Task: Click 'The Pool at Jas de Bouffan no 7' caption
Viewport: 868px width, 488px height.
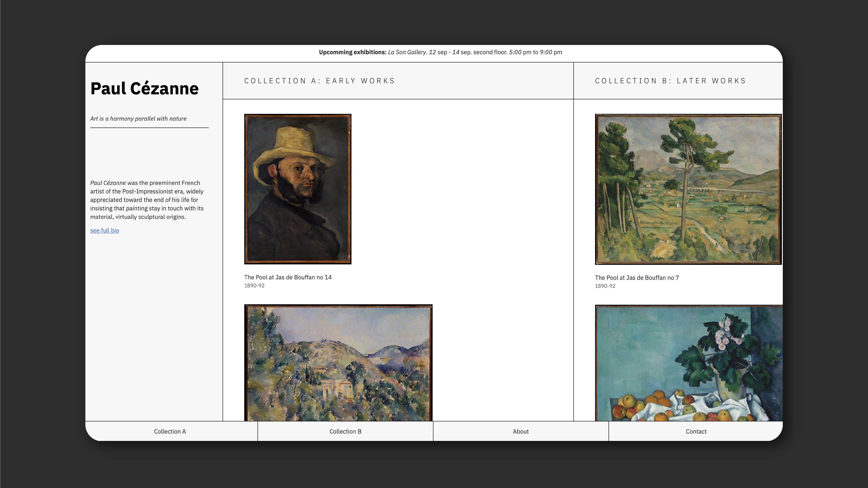Action: (637, 278)
